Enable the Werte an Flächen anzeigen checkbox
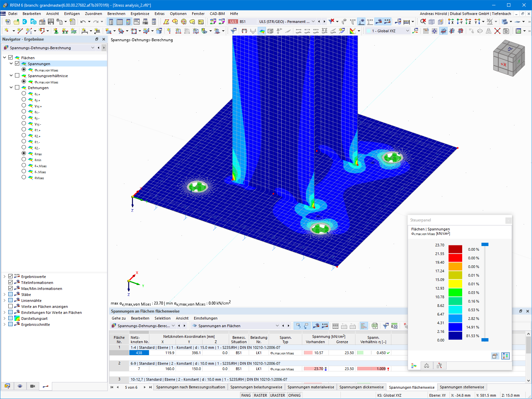This screenshot has height=399, width=532. pos(10,306)
